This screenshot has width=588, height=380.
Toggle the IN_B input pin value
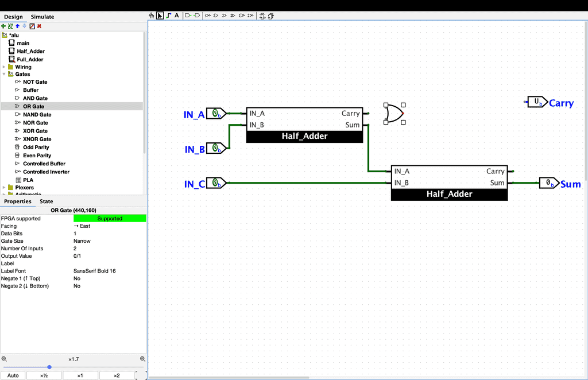pos(215,148)
